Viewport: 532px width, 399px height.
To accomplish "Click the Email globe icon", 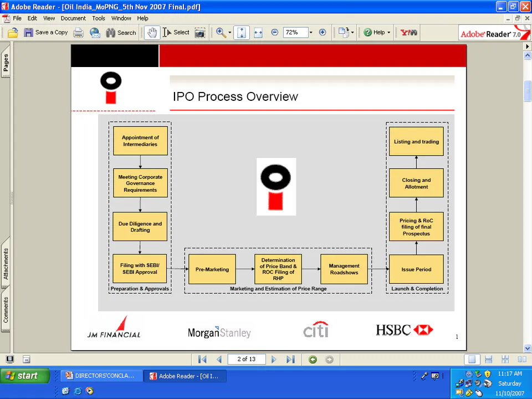I will [x=95, y=33].
